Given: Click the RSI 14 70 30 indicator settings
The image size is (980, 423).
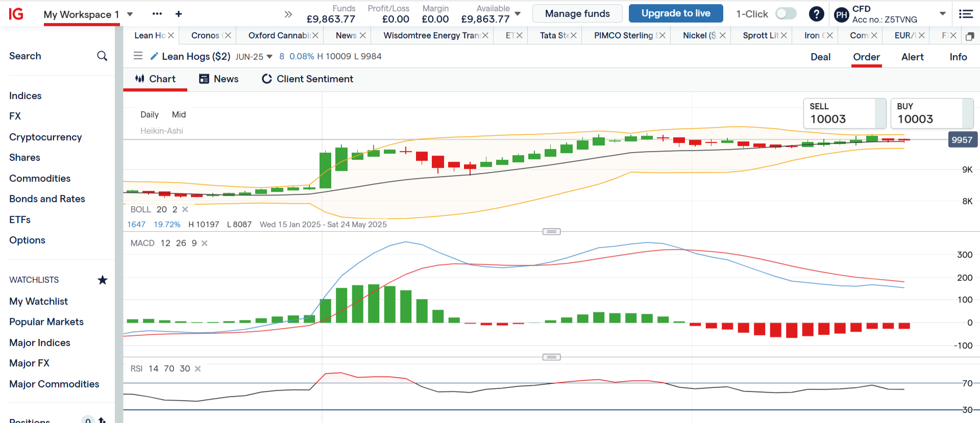Looking at the screenshot, I should tap(160, 369).
